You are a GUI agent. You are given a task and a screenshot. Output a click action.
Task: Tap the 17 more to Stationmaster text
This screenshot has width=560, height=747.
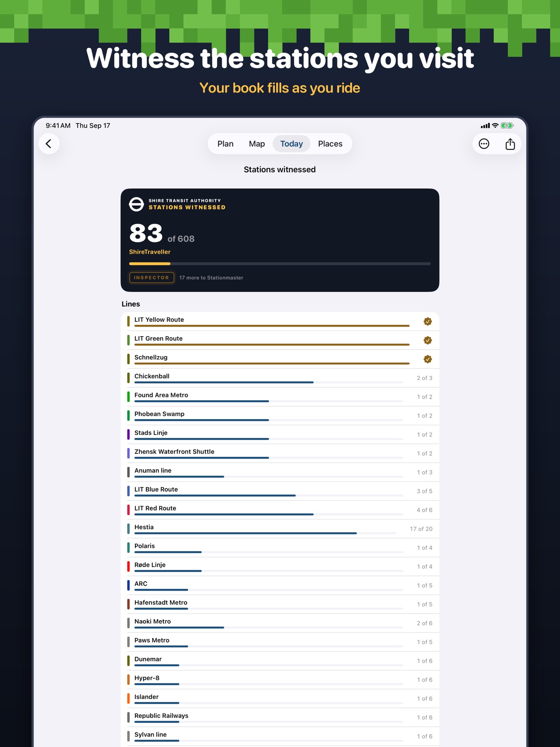(211, 278)
